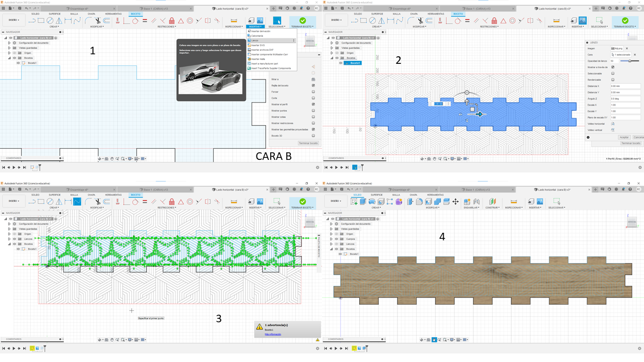Pick Insertar derivación in the panel 1 menu
This screenshot has width=644, height=362.
click(272, 31)
